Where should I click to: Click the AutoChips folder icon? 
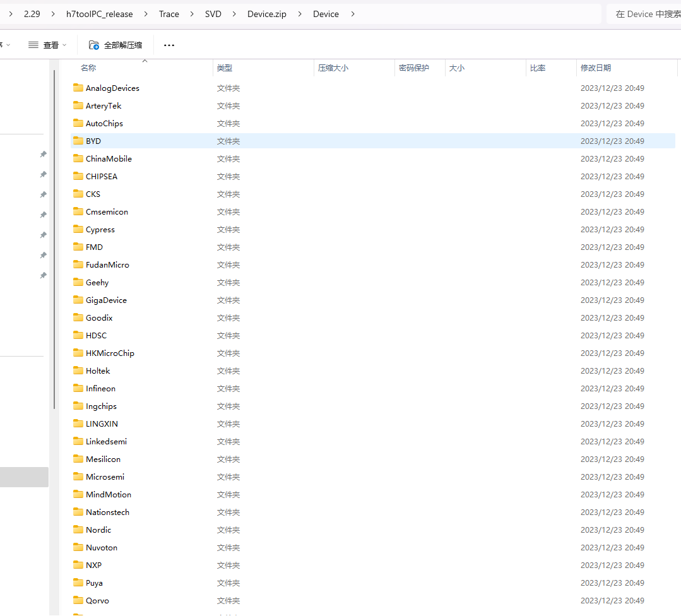click(x=78, y=123)
